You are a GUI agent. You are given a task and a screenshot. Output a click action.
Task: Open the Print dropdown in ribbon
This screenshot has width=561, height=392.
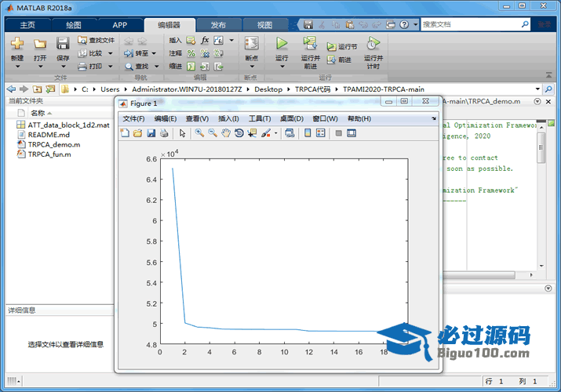(111, 67)
